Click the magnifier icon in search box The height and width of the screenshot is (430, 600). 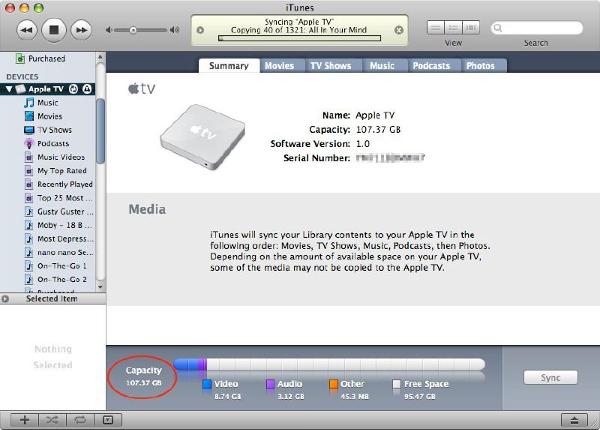[497, 28]
